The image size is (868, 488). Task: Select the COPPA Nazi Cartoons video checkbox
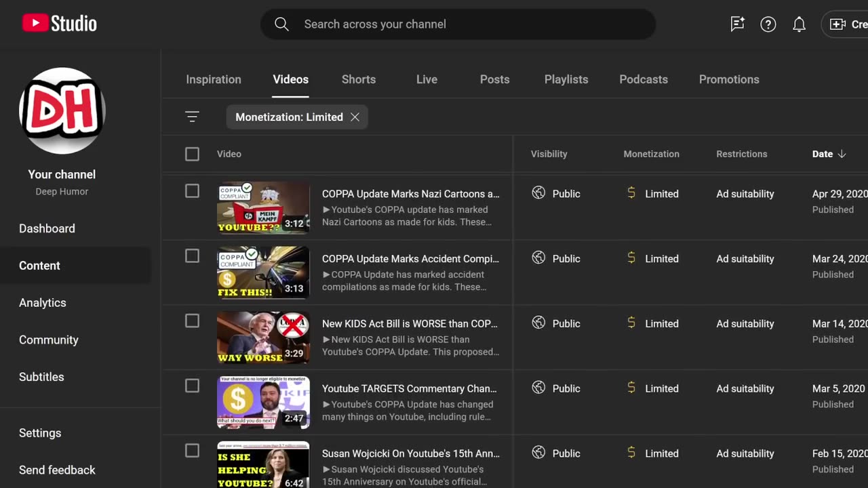(192, 191)
